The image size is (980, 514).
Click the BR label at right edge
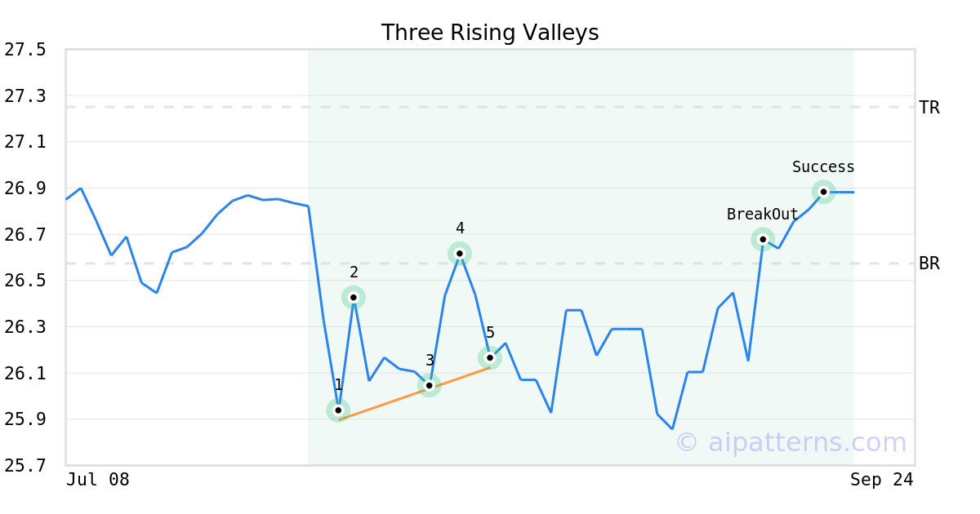pos(929,264)
